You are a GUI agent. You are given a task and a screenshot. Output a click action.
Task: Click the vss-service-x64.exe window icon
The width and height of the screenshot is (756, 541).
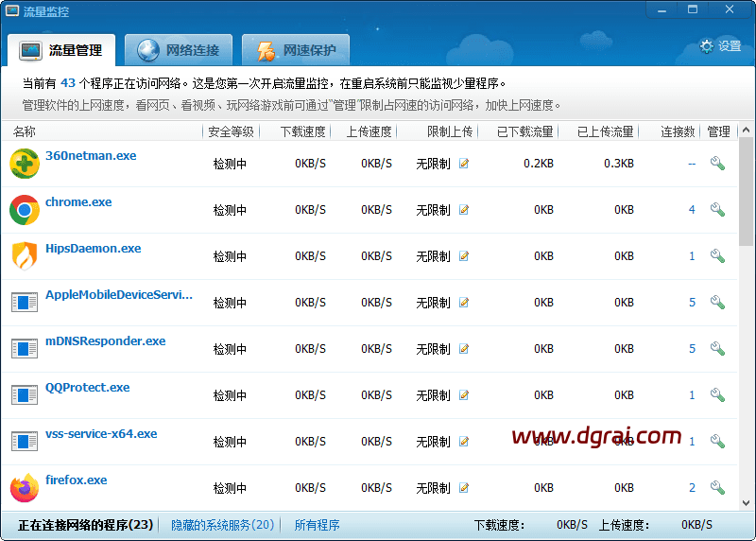click(25, 442)
